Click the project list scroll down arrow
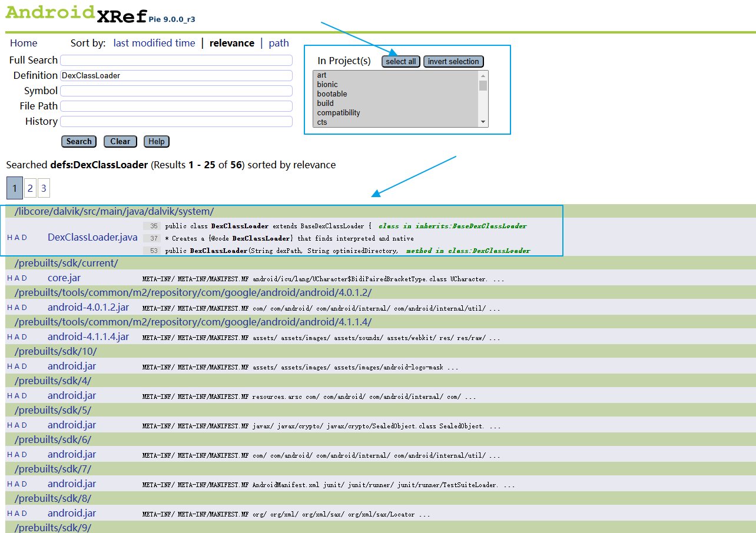 [x=483, y=122]
